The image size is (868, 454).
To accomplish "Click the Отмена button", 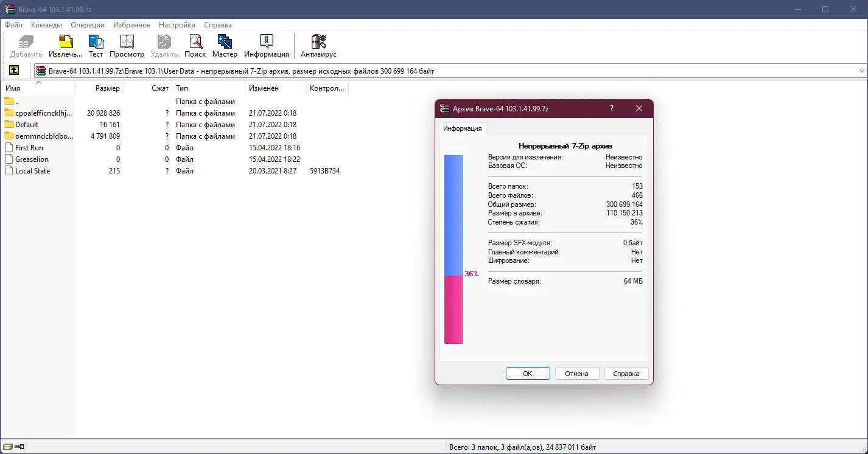I will pos(577,374).
